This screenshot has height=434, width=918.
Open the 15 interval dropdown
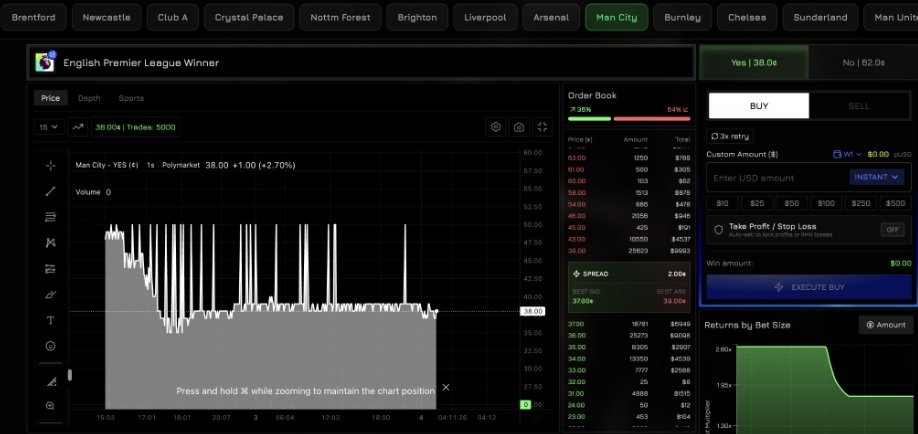(49, 127)
